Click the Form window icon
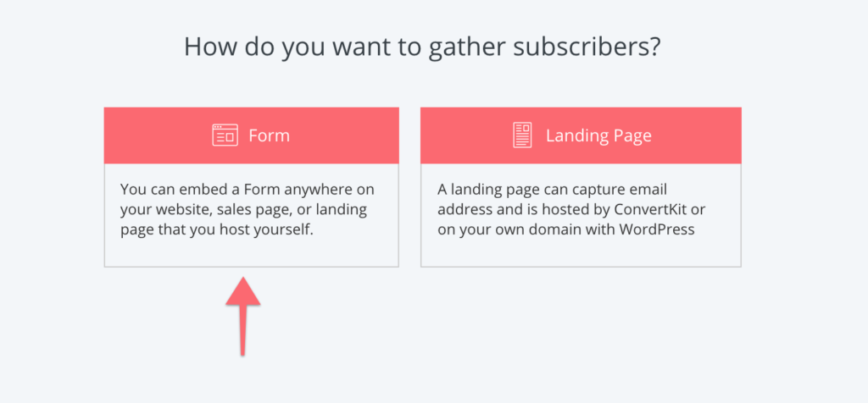The image size is (868, 403). click(225, 135)
